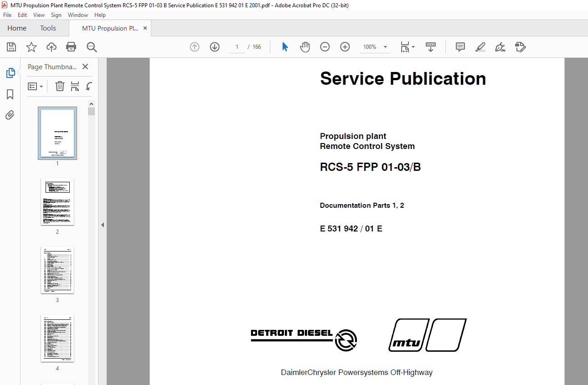Save the PDF file with the floppy icon

(x=11, y=47)
